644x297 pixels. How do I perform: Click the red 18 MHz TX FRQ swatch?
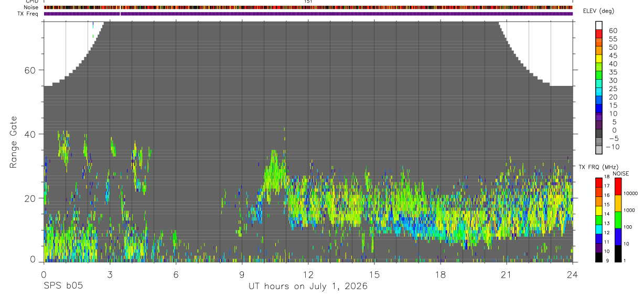(x=598, y=182)
